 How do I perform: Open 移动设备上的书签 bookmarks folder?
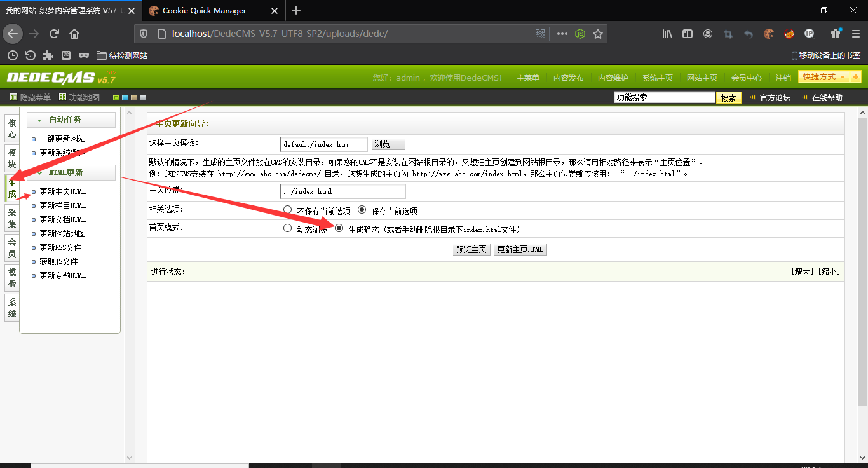(x=826, y=55)
